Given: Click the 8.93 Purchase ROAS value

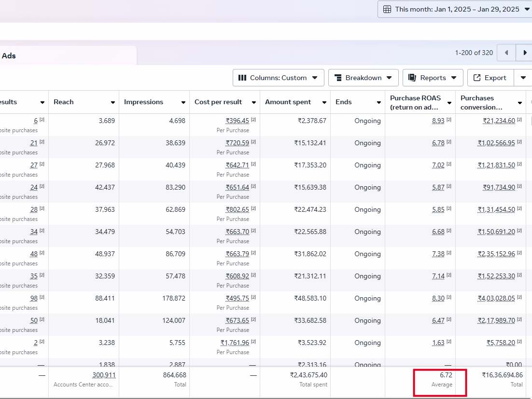Looking at the screenshot, I should tap(438, 121).
